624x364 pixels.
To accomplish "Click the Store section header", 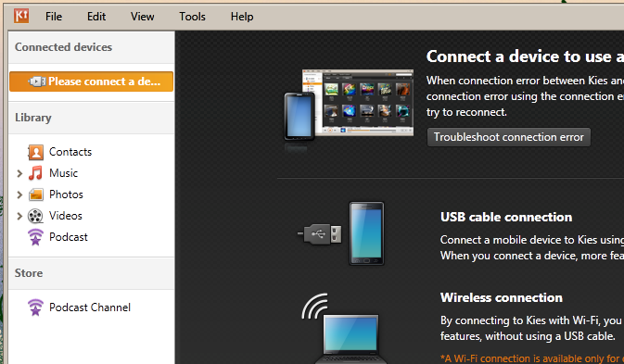I will click(29, 273).
